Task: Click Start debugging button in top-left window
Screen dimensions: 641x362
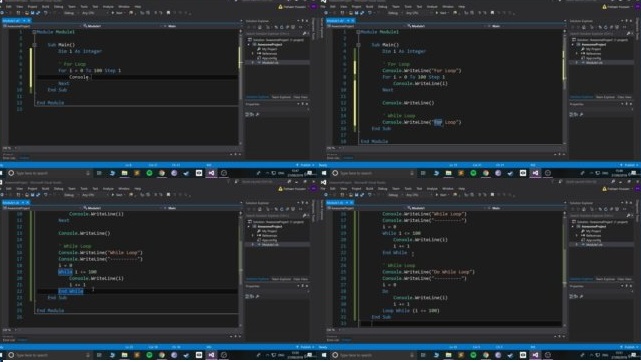Action: pyautogui.click(x=117, y=13)
